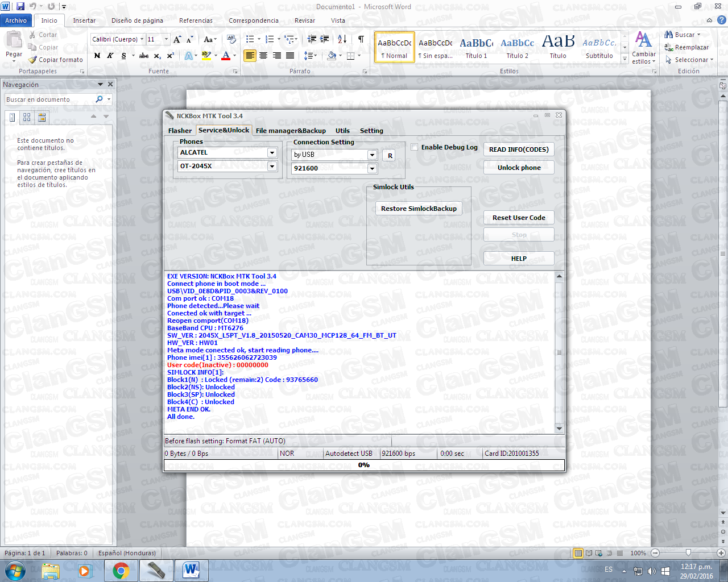The width and height of the screenshot is (728, 582).
Task: Sort text alphabetically
Action: (x=342, y=39)
